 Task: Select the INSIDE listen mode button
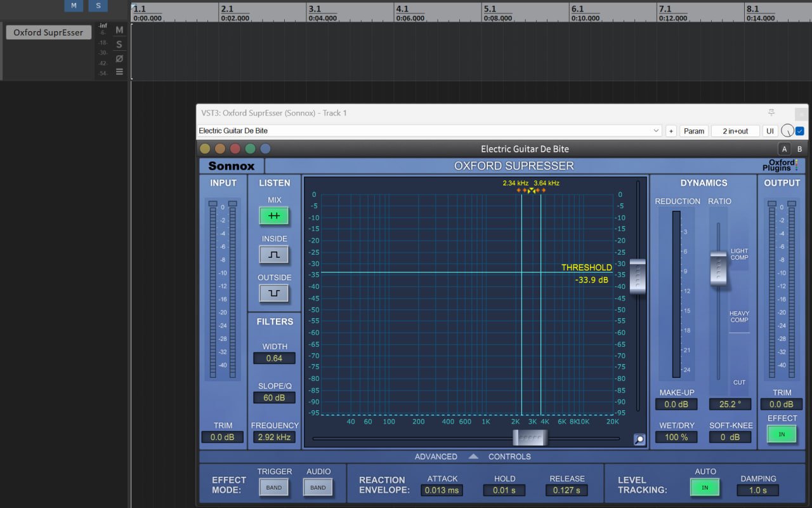(x=273, y=255)
